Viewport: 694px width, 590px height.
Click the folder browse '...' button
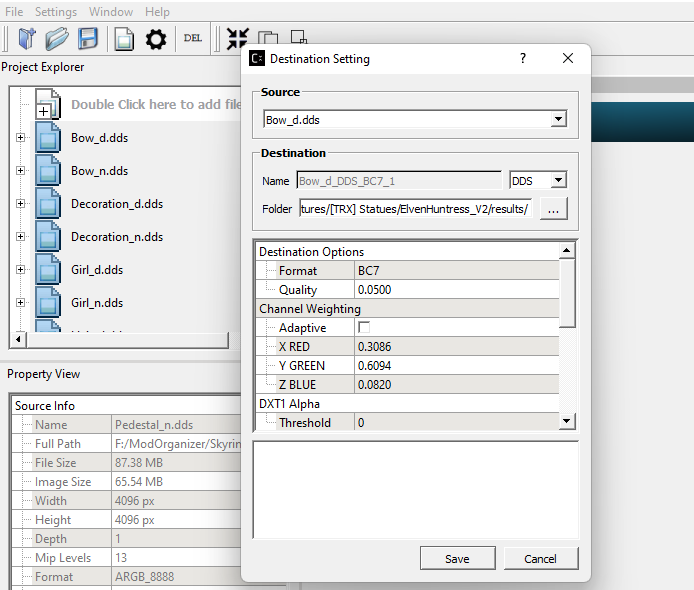[x=553, y=208]
